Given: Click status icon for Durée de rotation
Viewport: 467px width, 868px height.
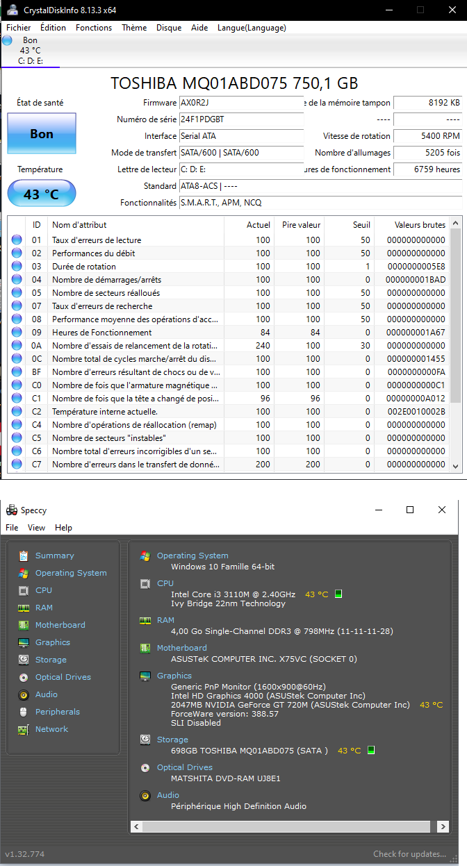Looking at the screenshot, I should 17,267.
